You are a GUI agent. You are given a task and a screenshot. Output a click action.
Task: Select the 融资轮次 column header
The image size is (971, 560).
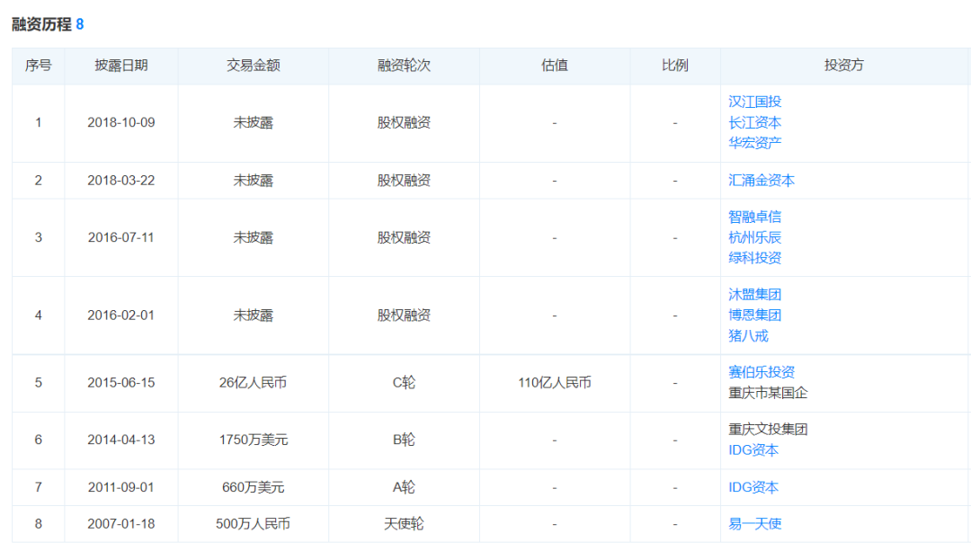(x=404, y=66)
